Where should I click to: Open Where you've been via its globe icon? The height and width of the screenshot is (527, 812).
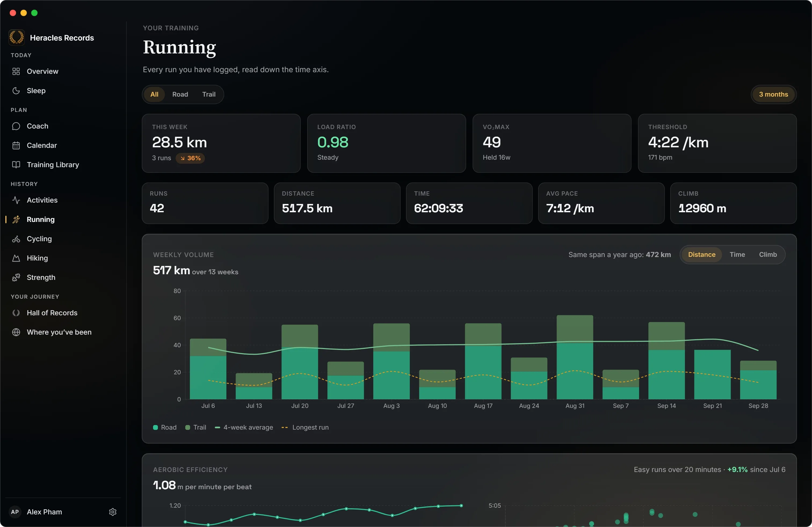(16, 332)
